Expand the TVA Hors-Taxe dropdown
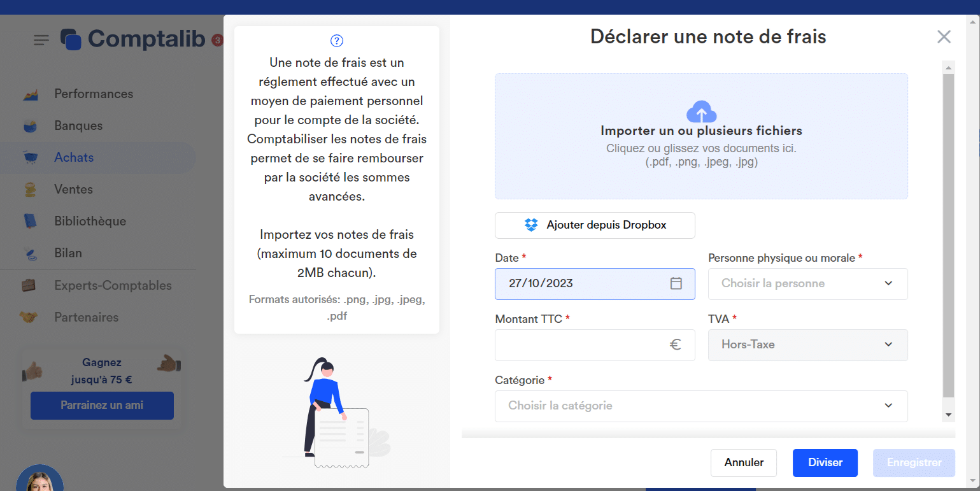 807,345
